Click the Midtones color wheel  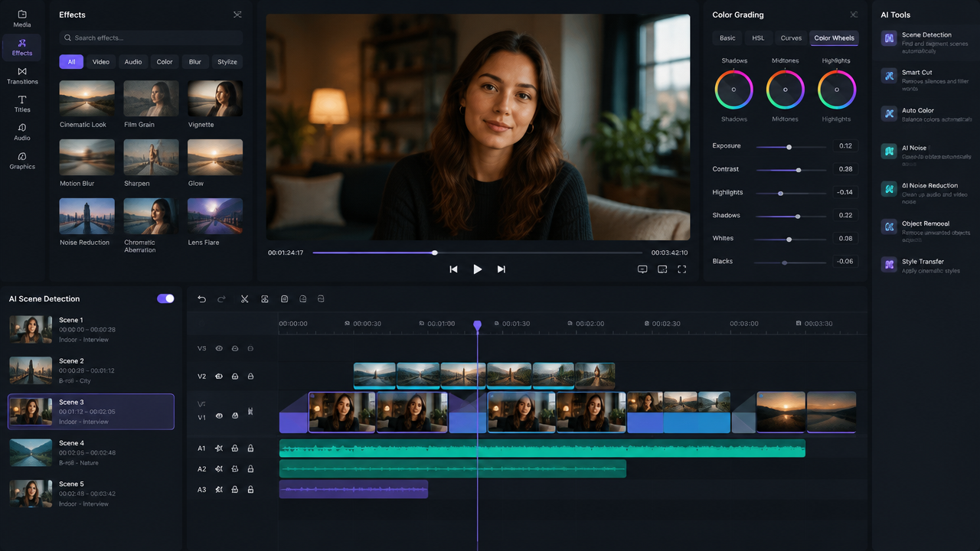(785, 90)
